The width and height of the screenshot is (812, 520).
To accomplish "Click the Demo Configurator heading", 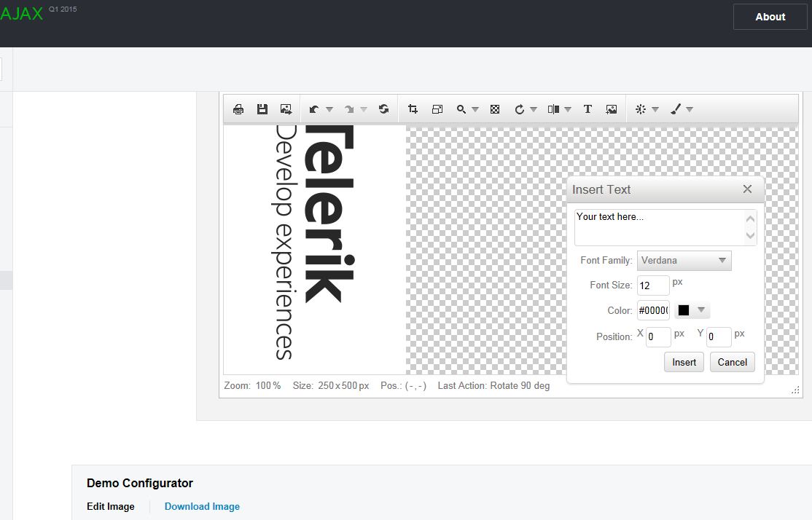I will (140, 484).
